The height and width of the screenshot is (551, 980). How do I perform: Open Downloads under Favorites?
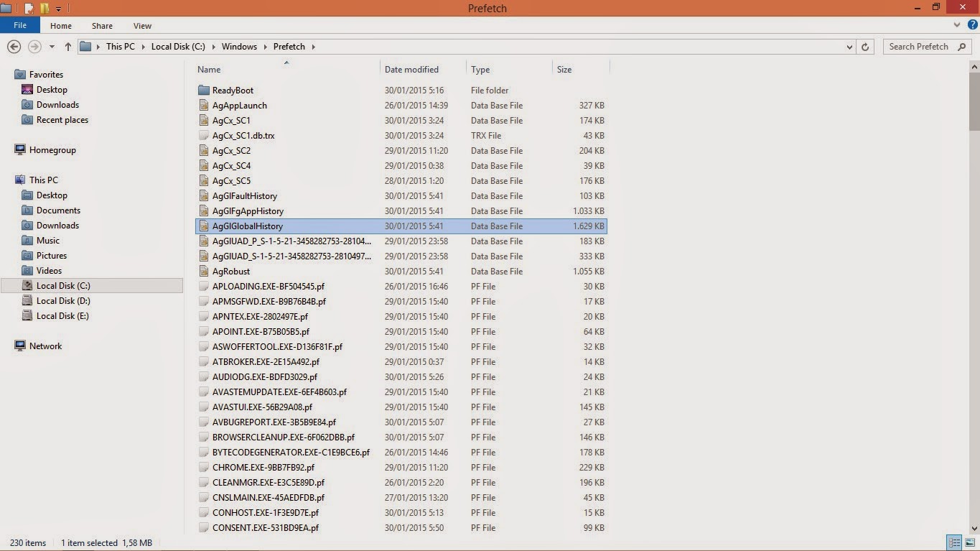tap(57, 105)
